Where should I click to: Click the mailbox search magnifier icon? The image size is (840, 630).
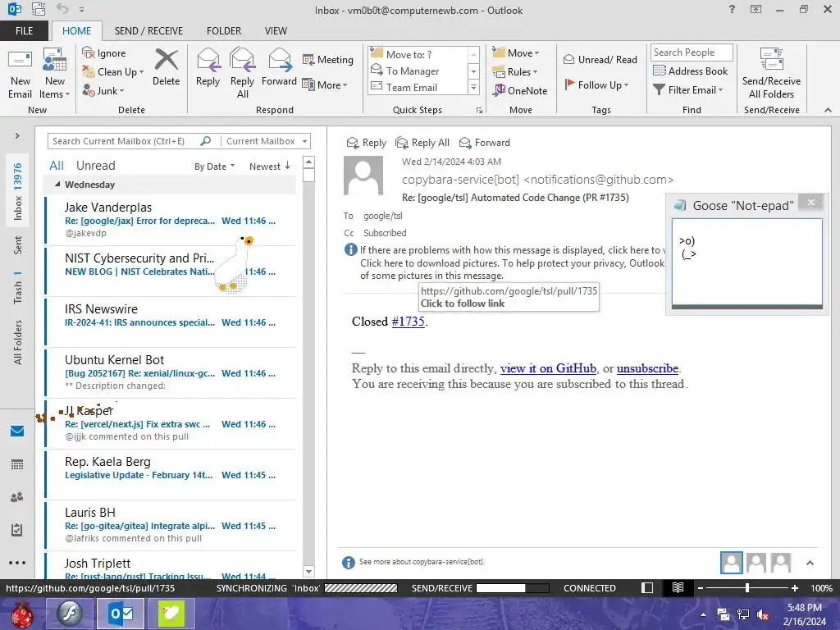(x=206, y=141)
